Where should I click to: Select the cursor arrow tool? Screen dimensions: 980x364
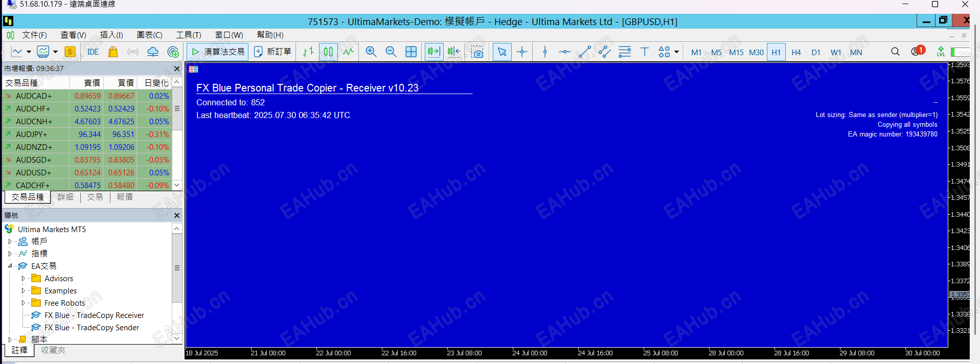(x=502, y=52)
